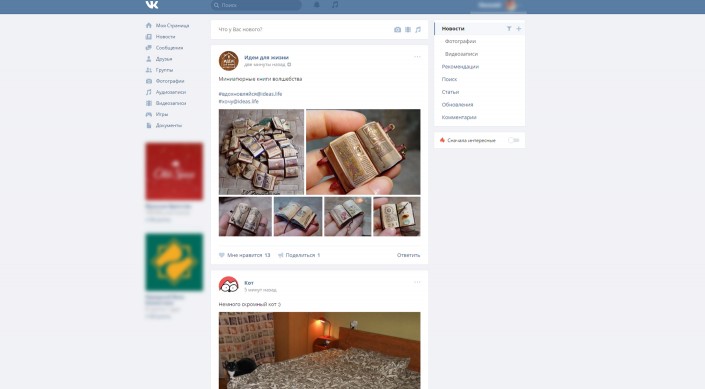Viewport: 705px width, 389px height.
Task: Attach photo using camera icon in post box
Action: pyautogui.click(x=397, y=30)
